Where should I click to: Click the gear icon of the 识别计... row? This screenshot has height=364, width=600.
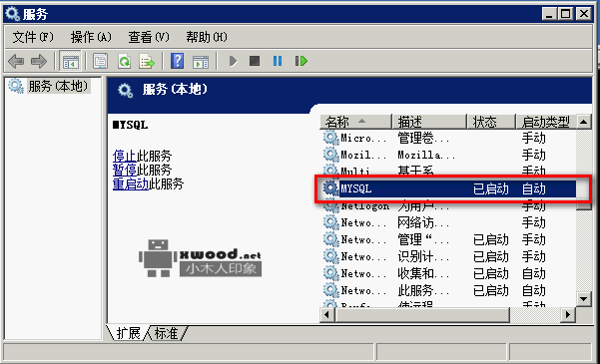330,256
